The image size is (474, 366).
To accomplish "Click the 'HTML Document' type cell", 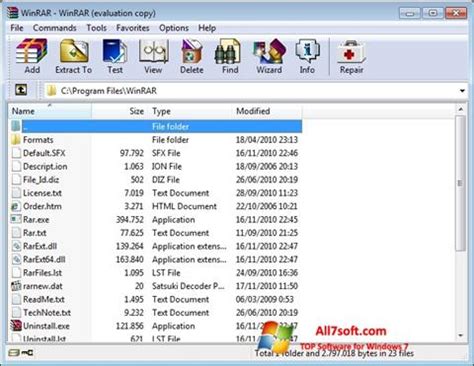I will tap(184, 206).
